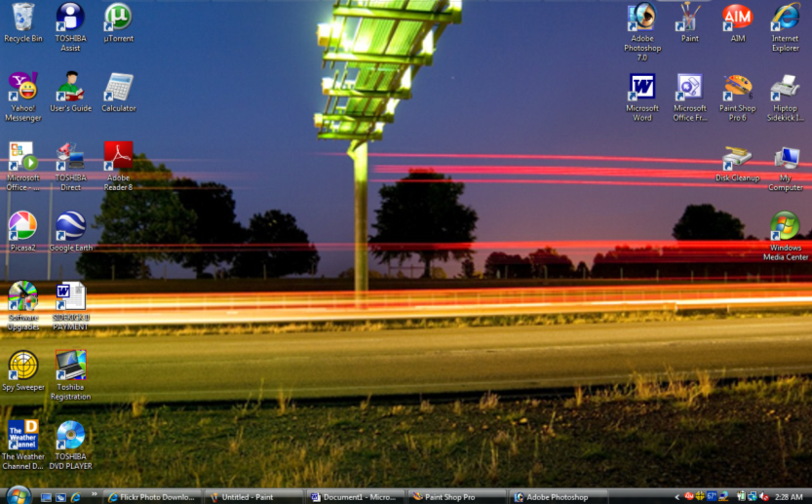Image resolution: width=812 pixels, height=504 pixels.
Task: Select the Windows Media Center shortcut
Action: point(785,236)
